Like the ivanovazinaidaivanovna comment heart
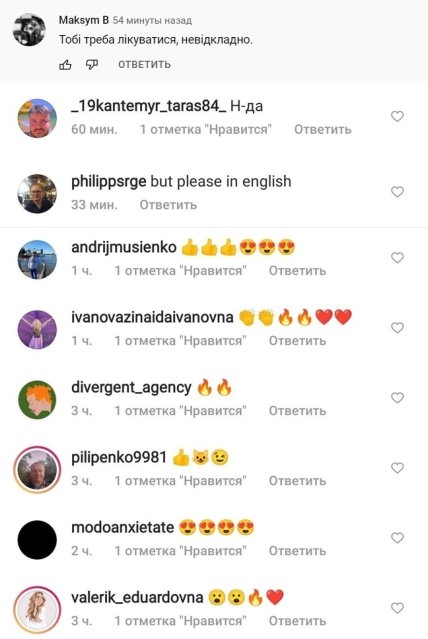 pos(397,328)
